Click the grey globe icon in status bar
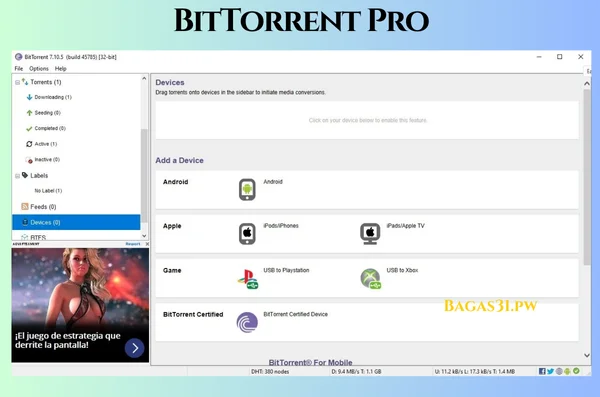This screenshot has width=600, height=397. (559, 371)
